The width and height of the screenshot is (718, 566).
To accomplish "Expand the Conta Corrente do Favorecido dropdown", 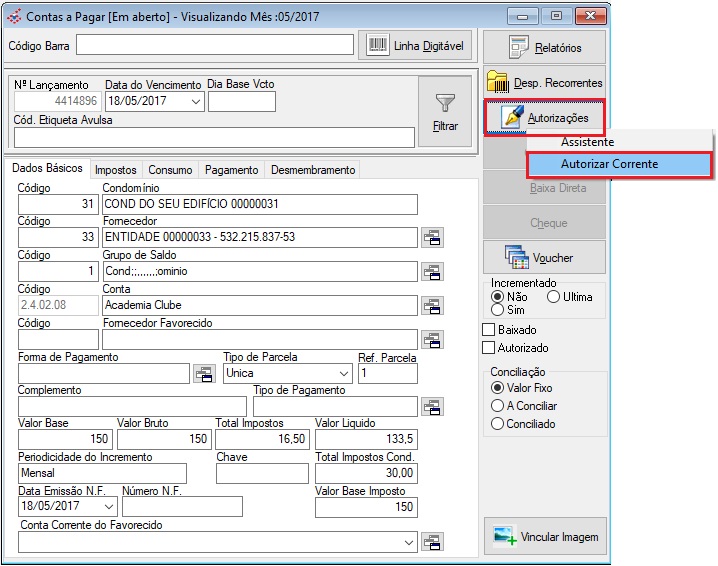I will pos(408,541).
